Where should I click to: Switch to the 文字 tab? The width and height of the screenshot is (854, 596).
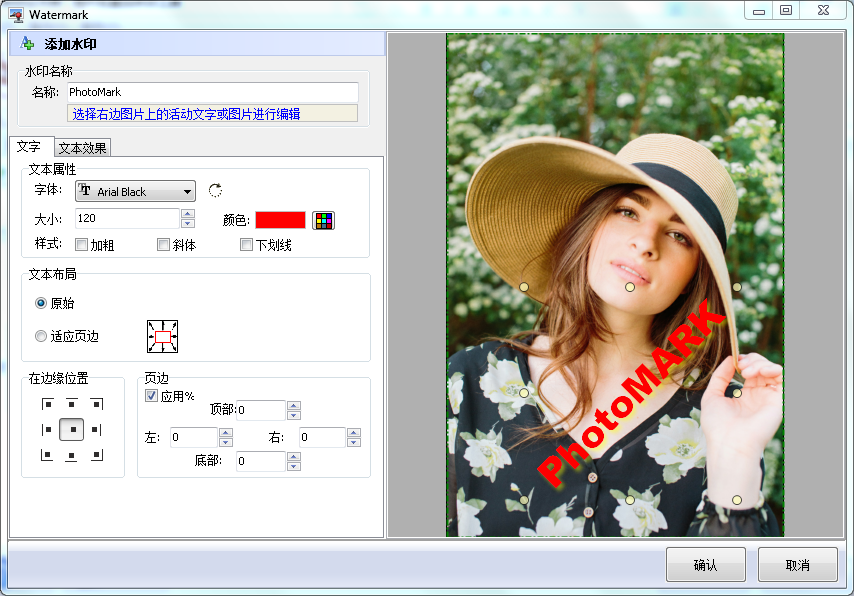(x=29, y=147)
